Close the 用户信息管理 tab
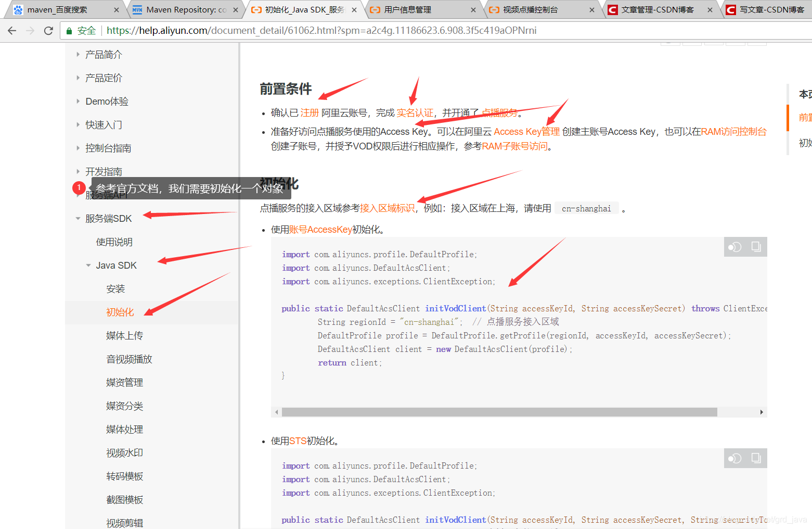This screenshot has width=812, height=529. [x=473, y=10]
